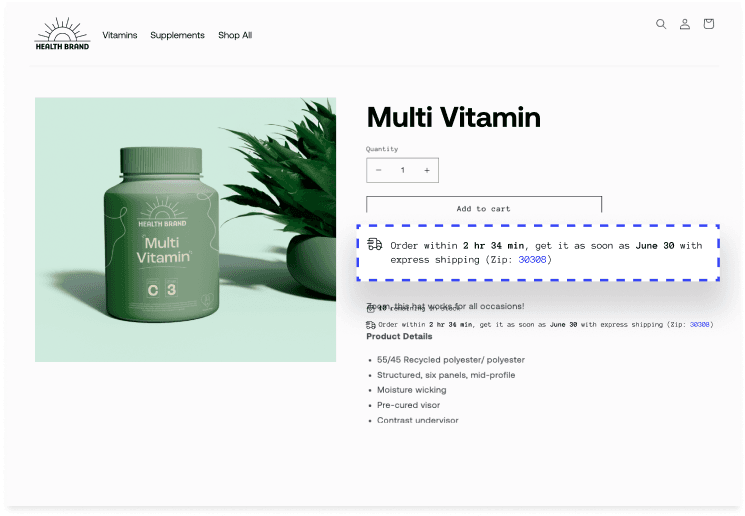Decrease quantity with the minus button
The image size is (745, 516).
point(379,170)
